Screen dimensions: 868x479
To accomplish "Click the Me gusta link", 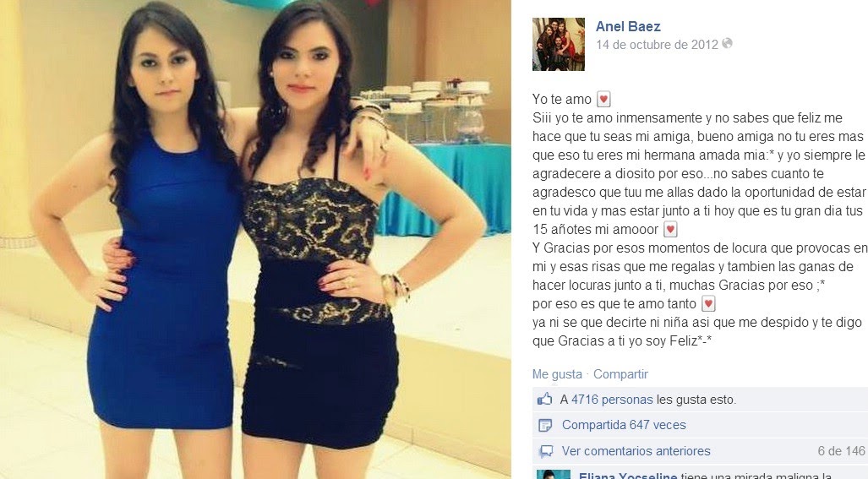I will coord(557,374).
